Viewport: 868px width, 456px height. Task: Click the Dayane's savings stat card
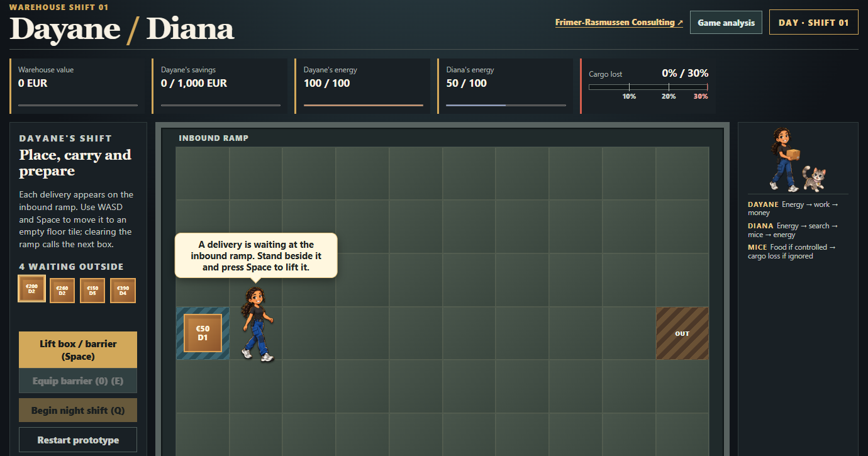coord(220,86)
